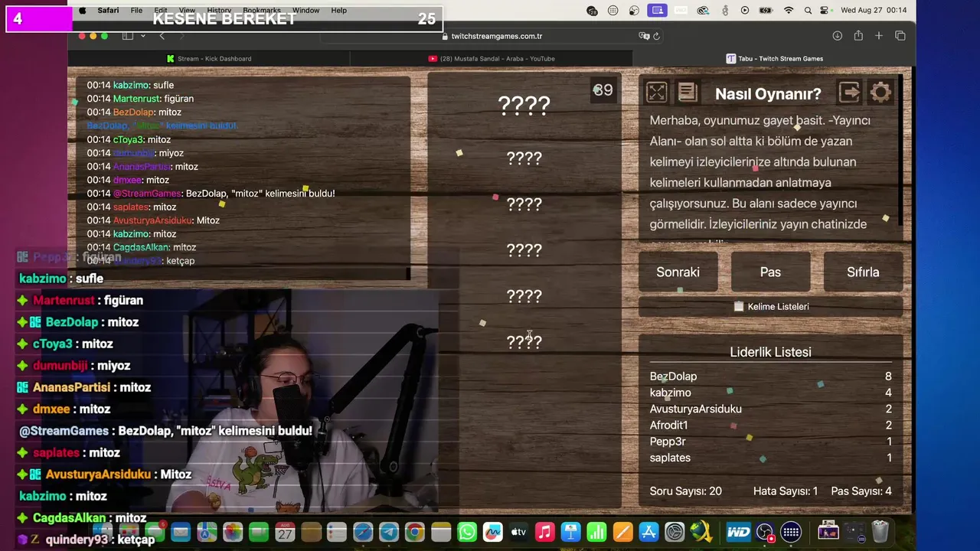
Task: Click the page translate icon in address bar
Action: (645, 36)
